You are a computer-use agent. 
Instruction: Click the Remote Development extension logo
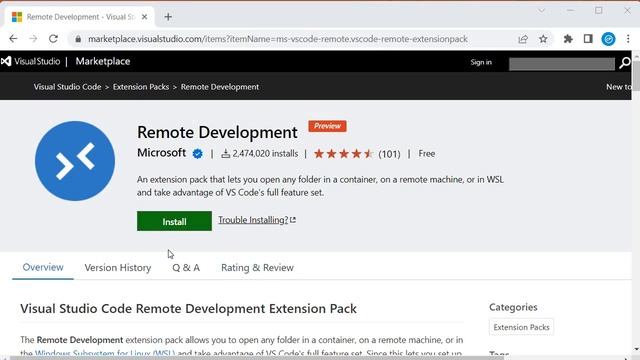(x=75, y=161)
